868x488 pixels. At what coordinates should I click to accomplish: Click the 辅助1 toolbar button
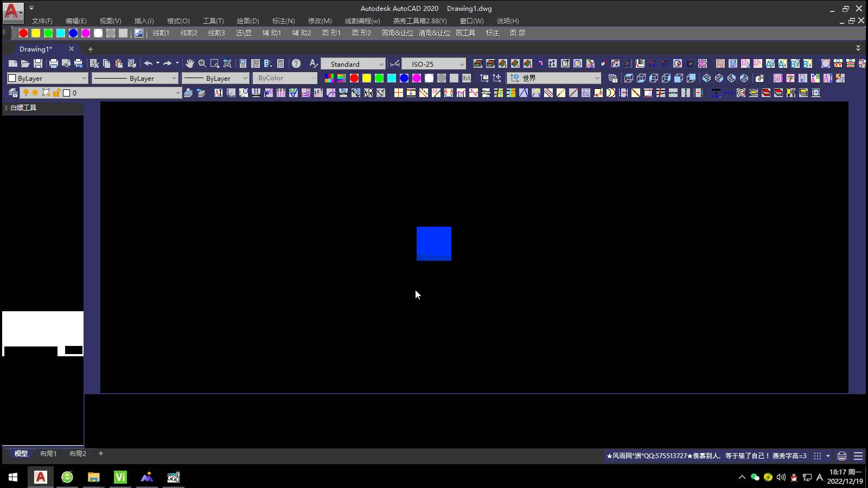(x=272, y=33)
